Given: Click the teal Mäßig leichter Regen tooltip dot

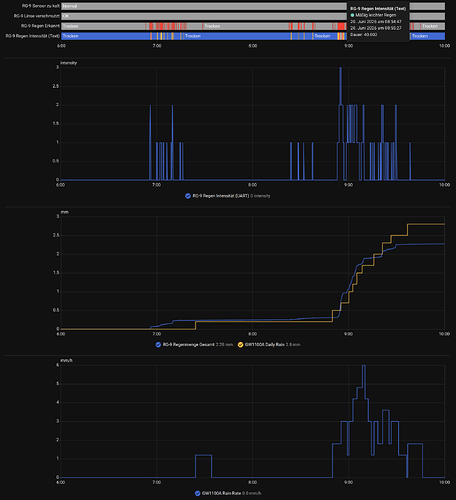Looking at the screenshot, I should click(352, 15).
